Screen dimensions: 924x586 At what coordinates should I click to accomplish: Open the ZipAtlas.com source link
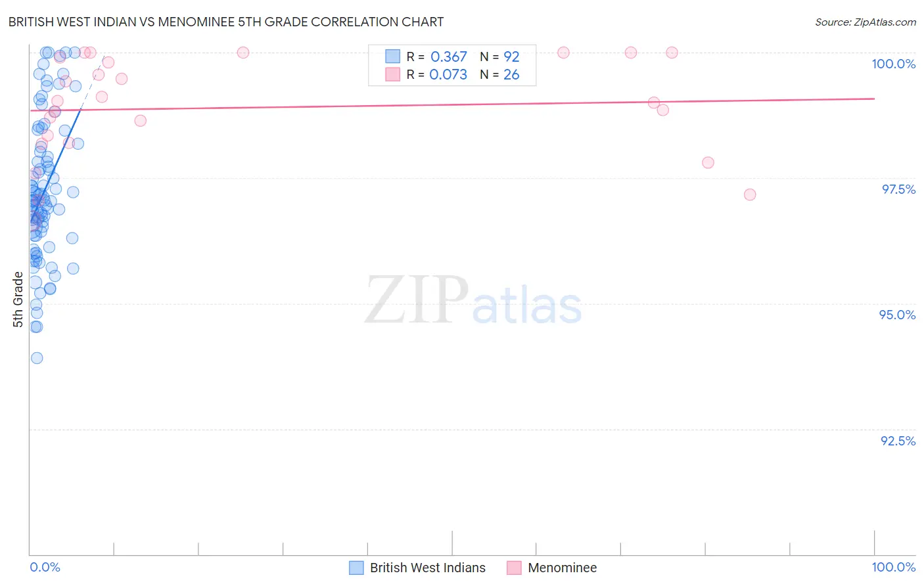pos(866,22)
